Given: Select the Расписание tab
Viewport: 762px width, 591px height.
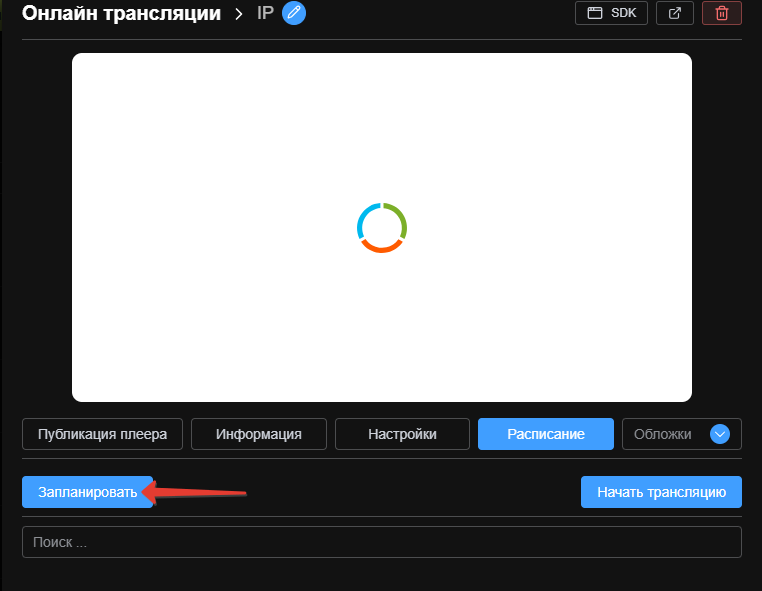Looking at the screenshot, I should (546, 434).
